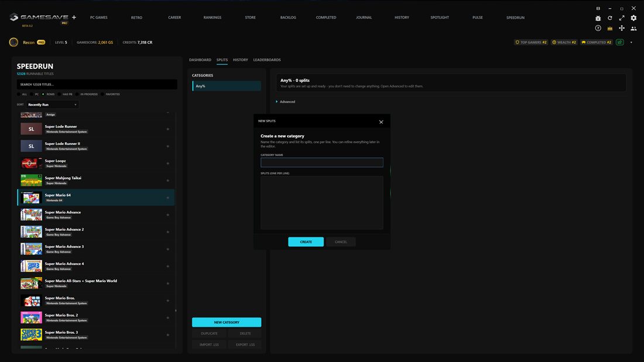Click the Completed #2 badge

pyautogui.click(x=597, y=42)
